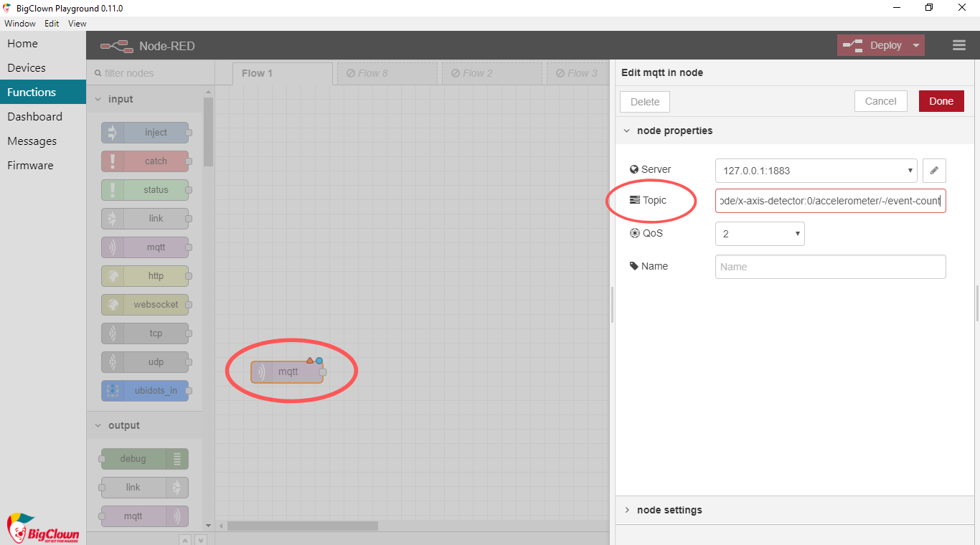
Task: Pick the link output node
Action: (x=145, y=488)
